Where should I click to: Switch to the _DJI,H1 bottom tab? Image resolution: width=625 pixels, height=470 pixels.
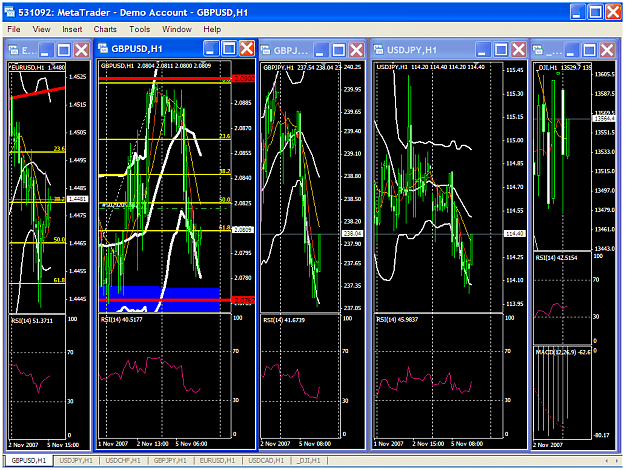pyautogui.click(x=309, y=460)
